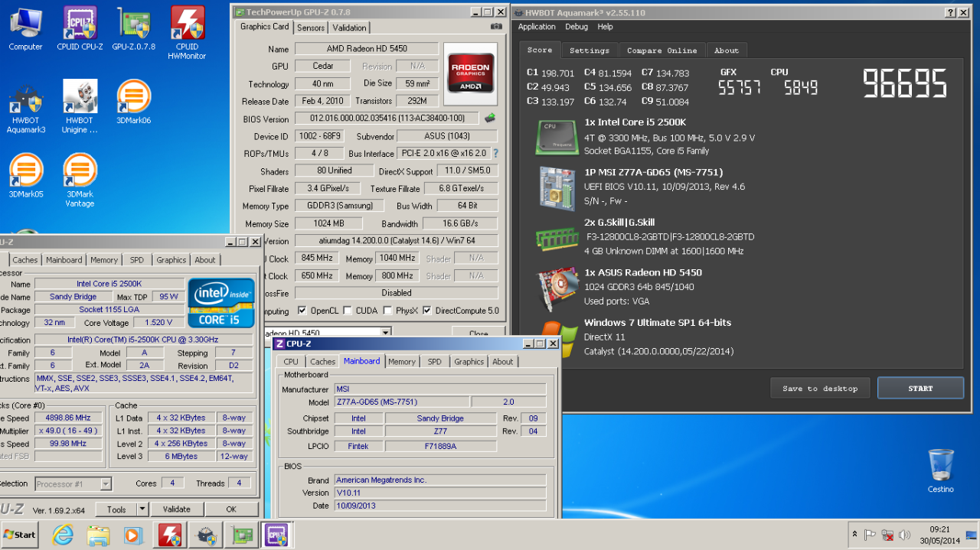
Task: Click the Bus Interface question mark icon
Action: point(495,154)
